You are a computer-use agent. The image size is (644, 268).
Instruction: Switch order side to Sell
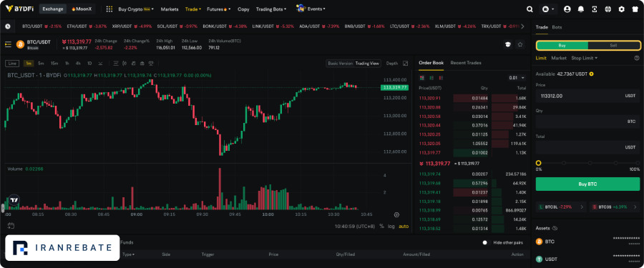coord(614,46)
